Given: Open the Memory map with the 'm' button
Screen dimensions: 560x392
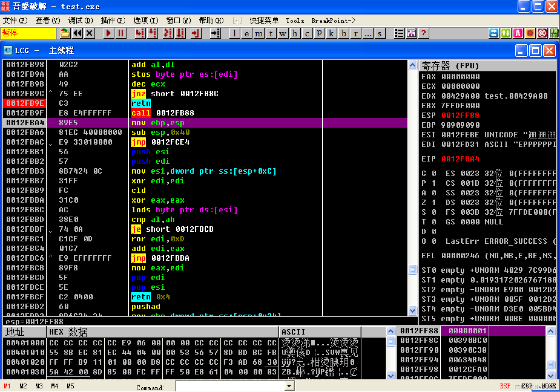Looking at the screenshot, I should (259, 33).
